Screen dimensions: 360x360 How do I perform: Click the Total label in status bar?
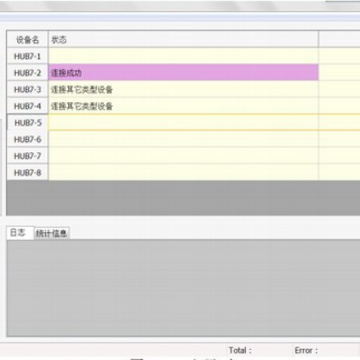click(x=240, y=350)
